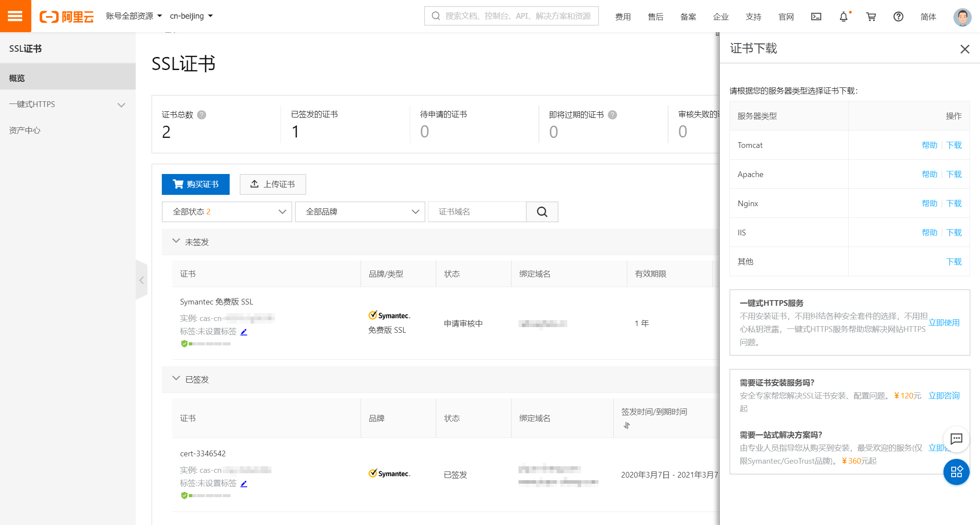Open the 企业 top menu
This screenshot has height=525, width=980.
[x=721, y=17]
